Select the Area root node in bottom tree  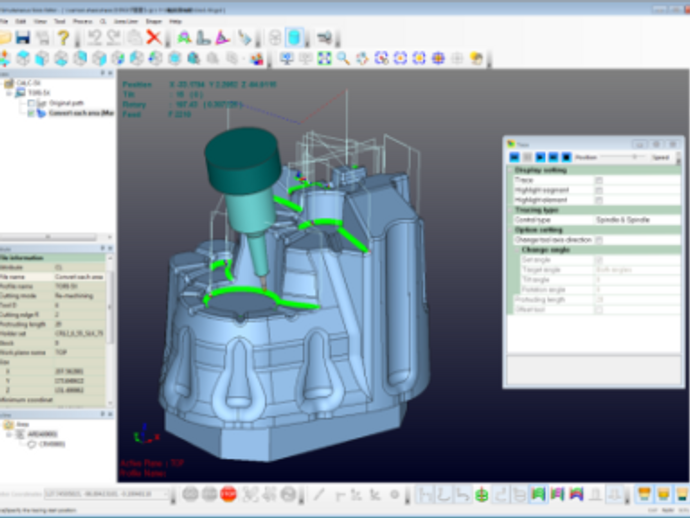click(22, 425)
